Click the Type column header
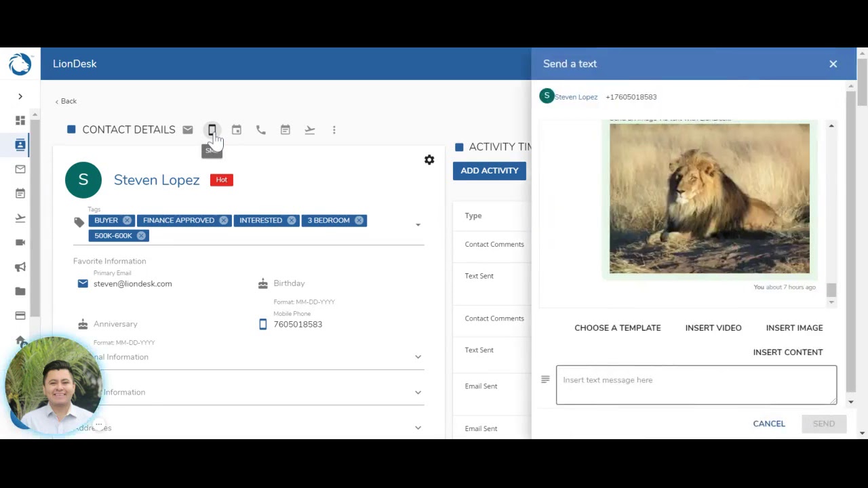 [473, 216]
